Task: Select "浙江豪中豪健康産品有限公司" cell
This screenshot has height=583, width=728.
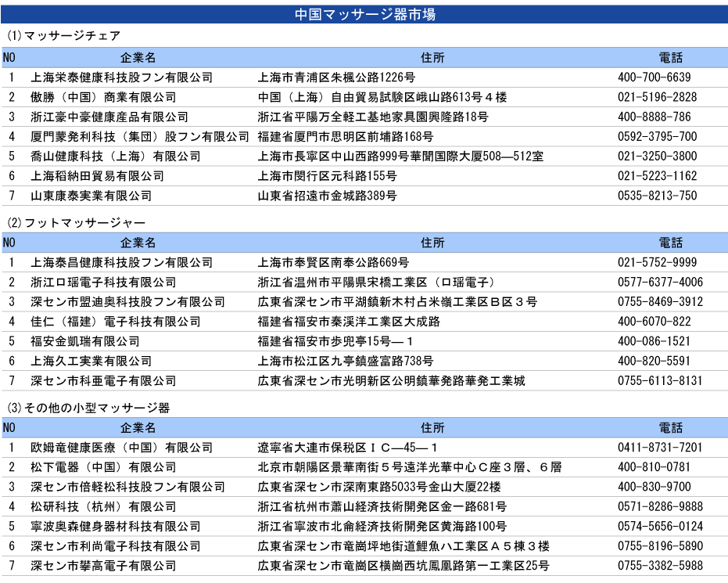Action: [x=109, y=117]
